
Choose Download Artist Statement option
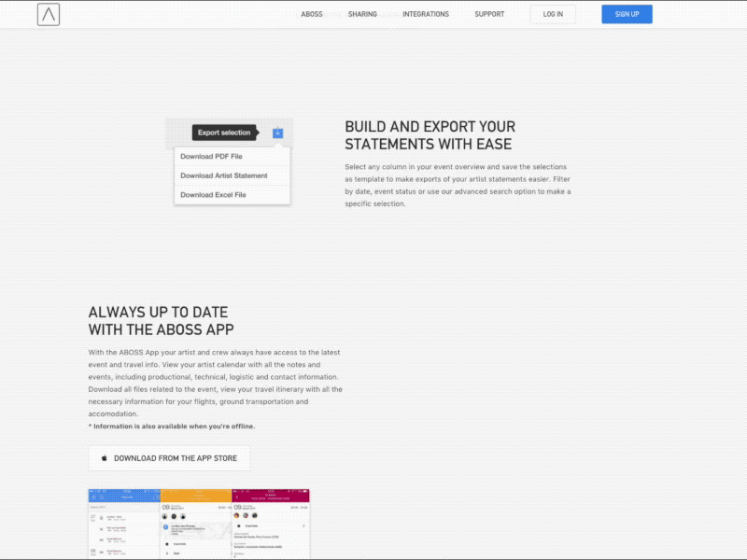(232, 175)
